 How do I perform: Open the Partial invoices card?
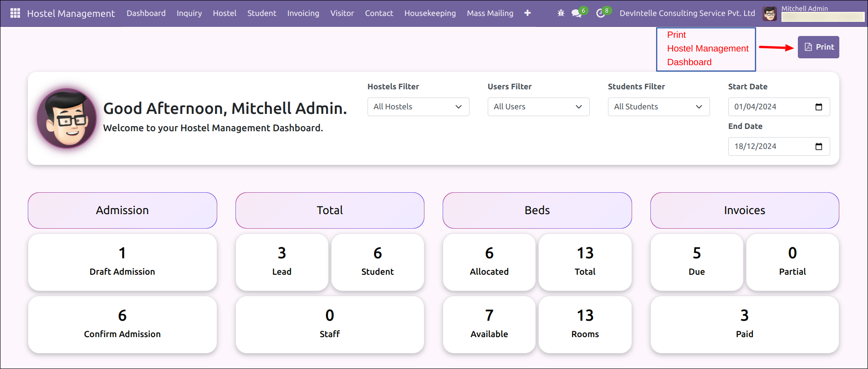pos(792,262)
